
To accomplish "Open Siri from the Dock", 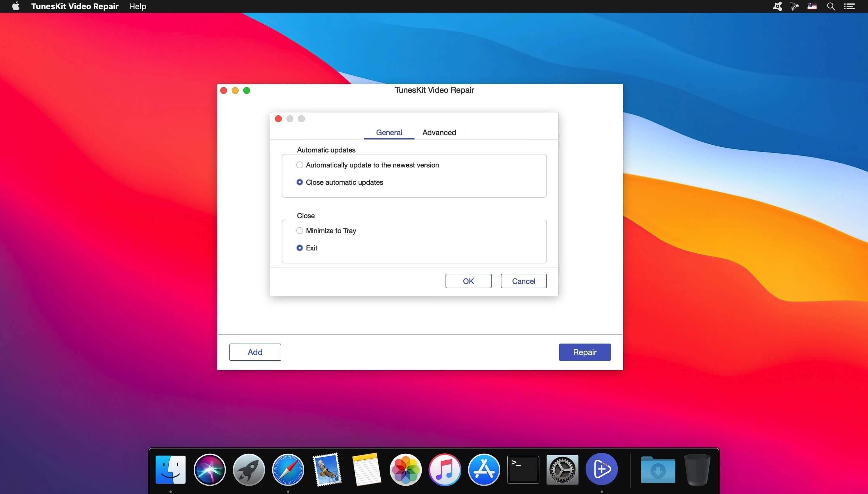I will (x=209, y=469).
